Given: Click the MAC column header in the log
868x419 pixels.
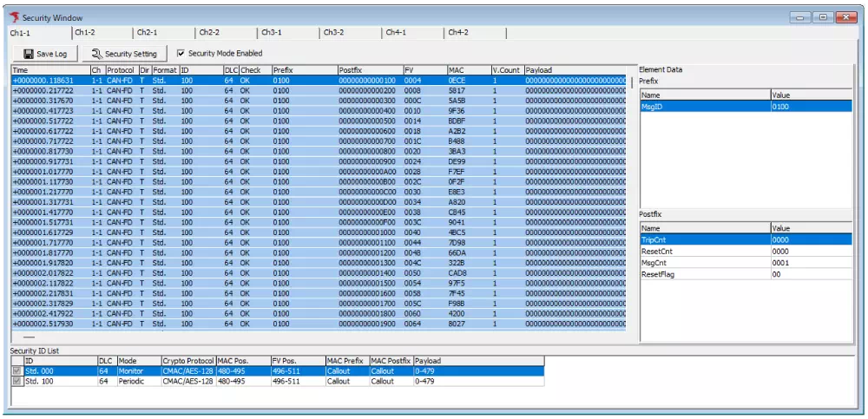Looking at the screenshot, I should coord(468,70).
